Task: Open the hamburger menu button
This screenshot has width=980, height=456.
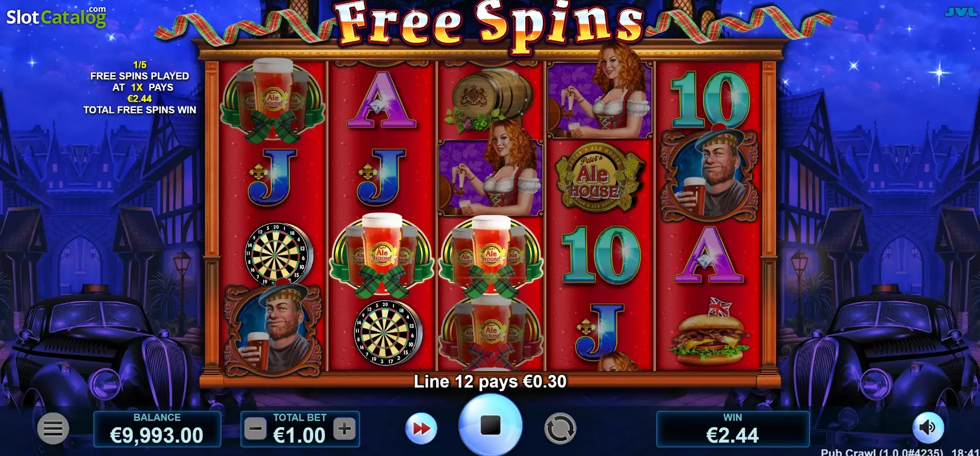Action: coord(53,428)
